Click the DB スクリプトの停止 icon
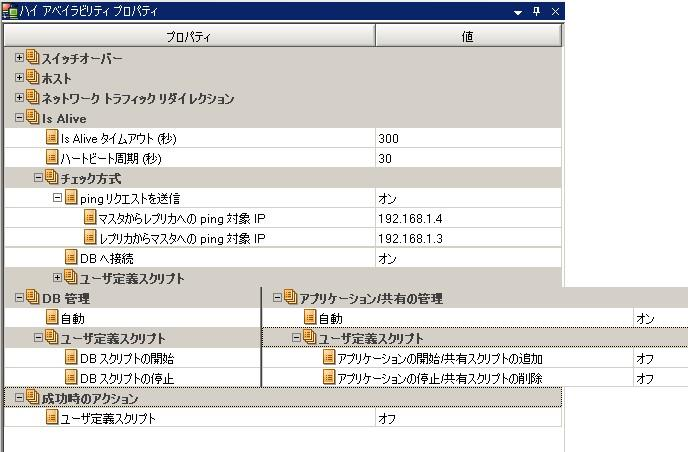This screenshot has width=688, height=452. click(x=71, y=377)
